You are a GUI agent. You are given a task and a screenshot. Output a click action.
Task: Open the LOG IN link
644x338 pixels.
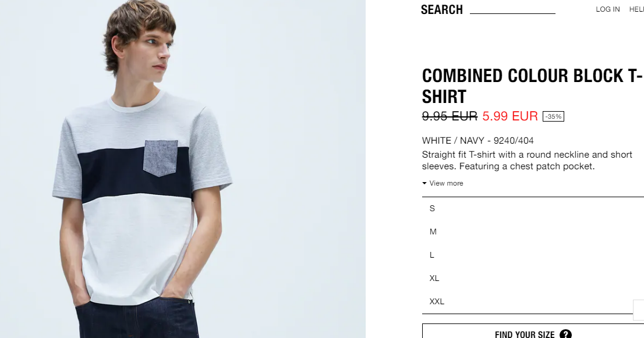[x=608, y=9]
